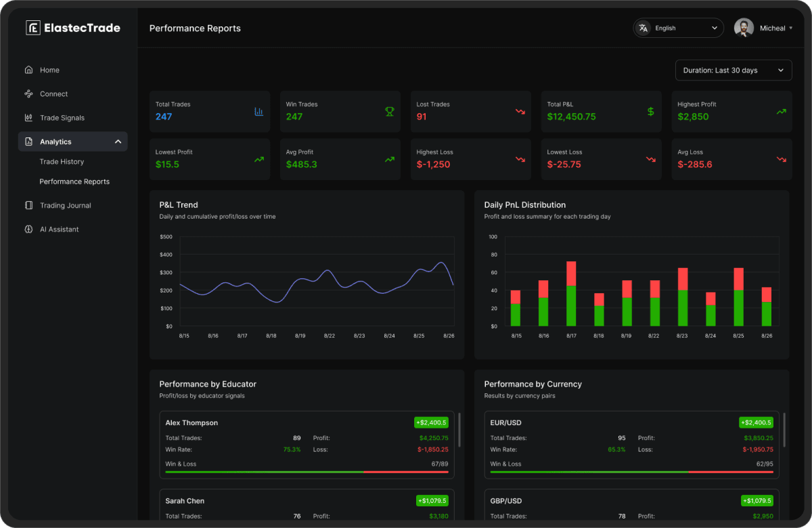Select the Trade Signals icon
This screenshot has height=528, width=812.
point(28,117)
